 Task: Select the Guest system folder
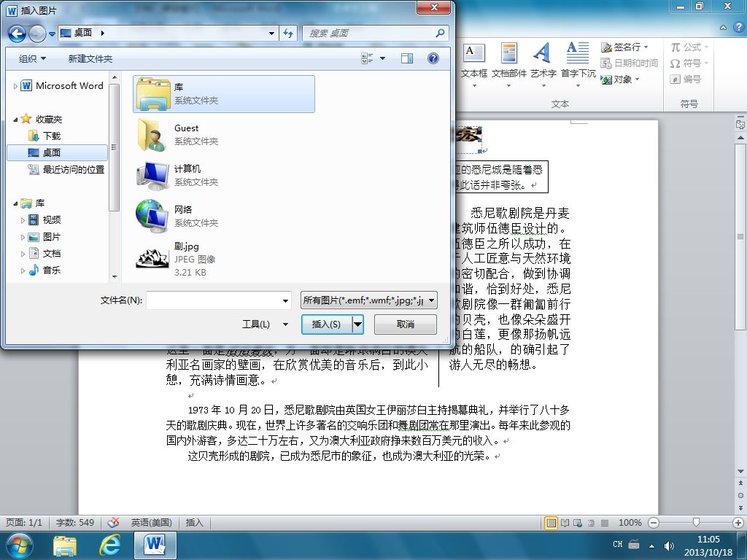point(223,135)
